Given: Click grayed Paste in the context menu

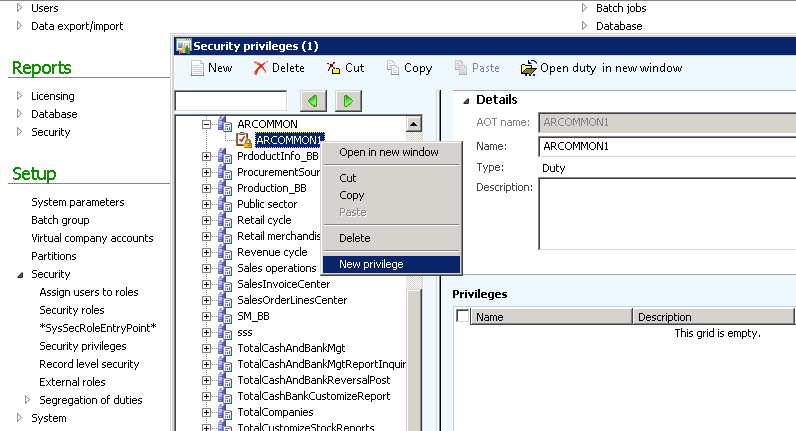Looking at the screenshot, I should (x=352, y=212).
